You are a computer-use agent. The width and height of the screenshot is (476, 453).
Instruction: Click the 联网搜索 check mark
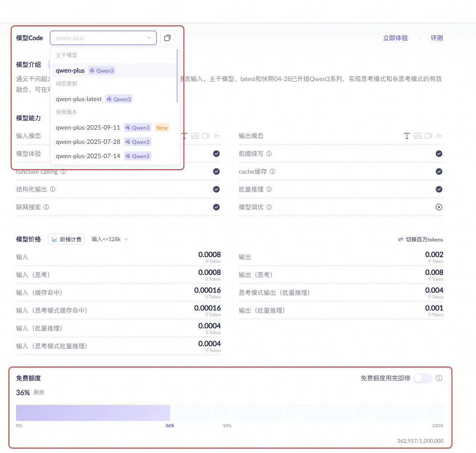coord(216,207)
